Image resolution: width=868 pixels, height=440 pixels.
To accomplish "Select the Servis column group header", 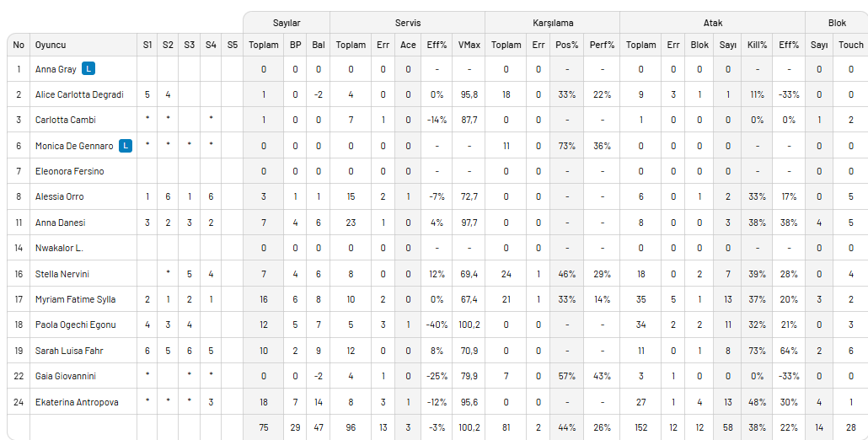I will point(407,24).
